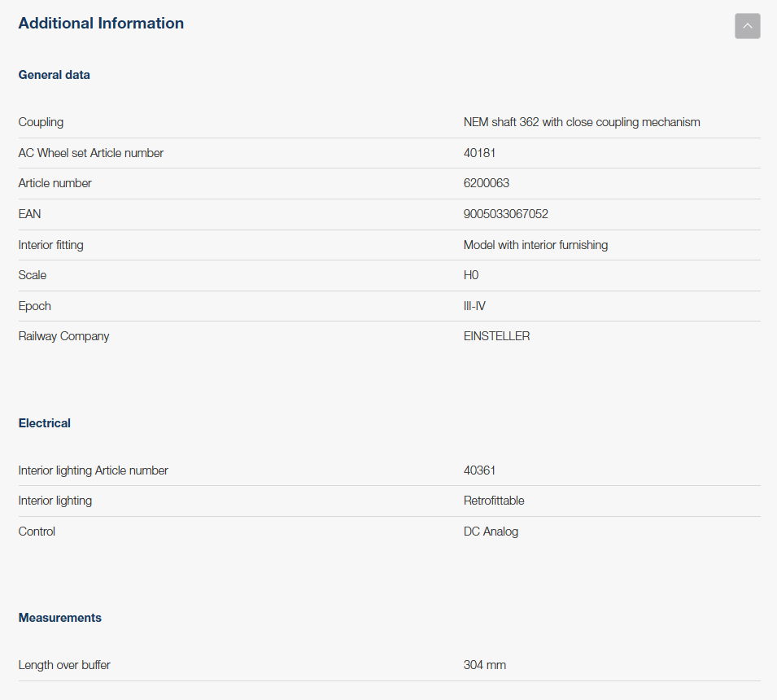Viewport: 777px width, 700px height.
Task: Click the Retrofittable interior lighting value
Action: pyautogui.click(x=494, y=501)
